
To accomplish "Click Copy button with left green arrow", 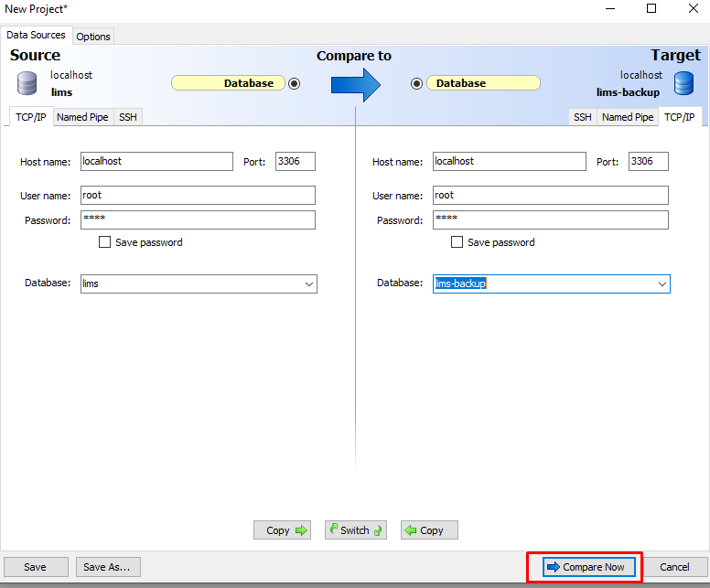I will click(x=428, y=530).
